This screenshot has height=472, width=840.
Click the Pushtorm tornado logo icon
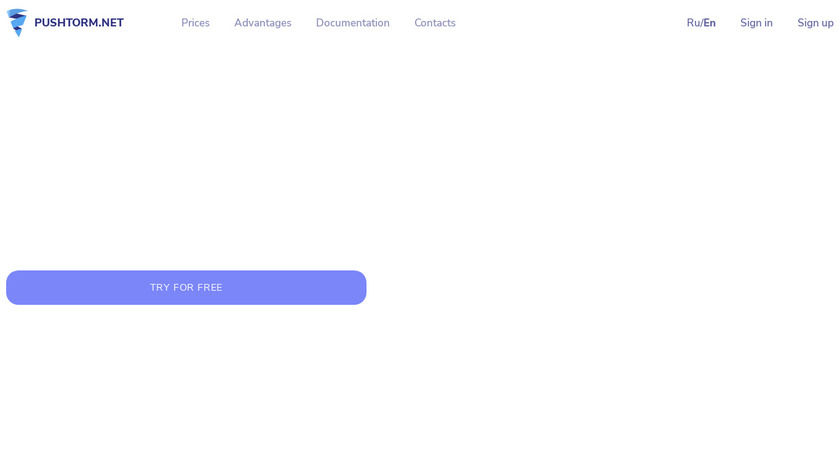click(17, 23)
